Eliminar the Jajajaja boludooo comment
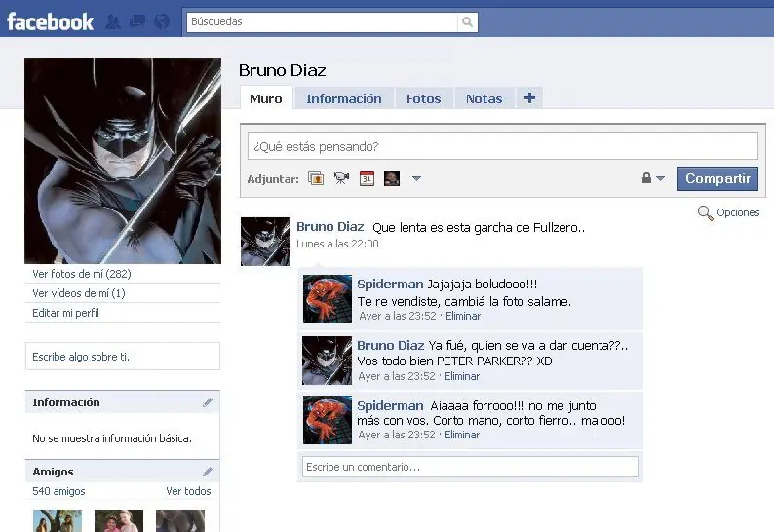The height and width of the screenshot is (532, 774). tap(463, 316)
